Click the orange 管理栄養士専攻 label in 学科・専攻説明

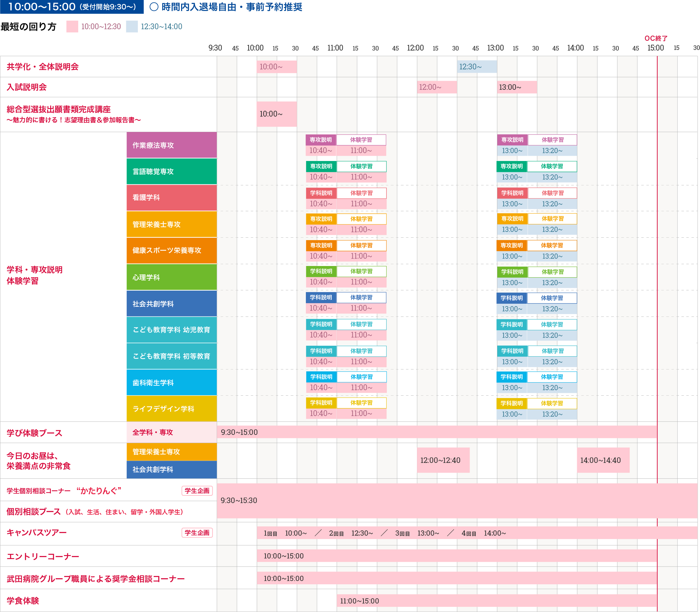pos(171,224)
